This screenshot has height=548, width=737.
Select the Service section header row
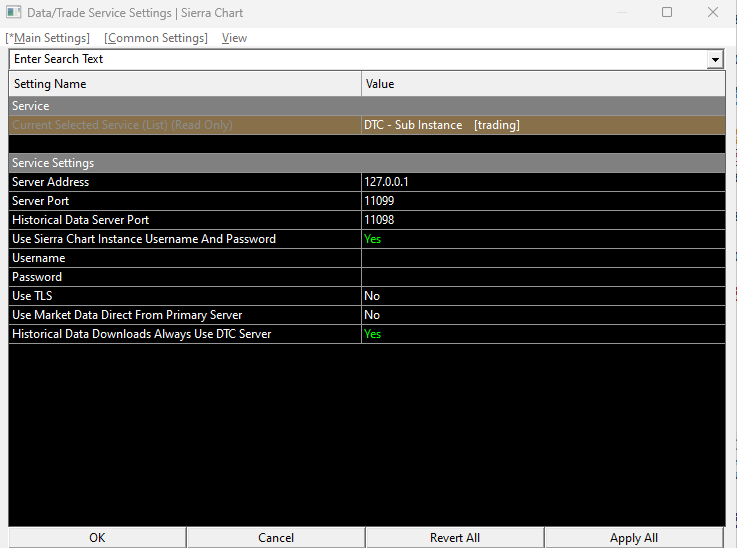click(367, 106)
